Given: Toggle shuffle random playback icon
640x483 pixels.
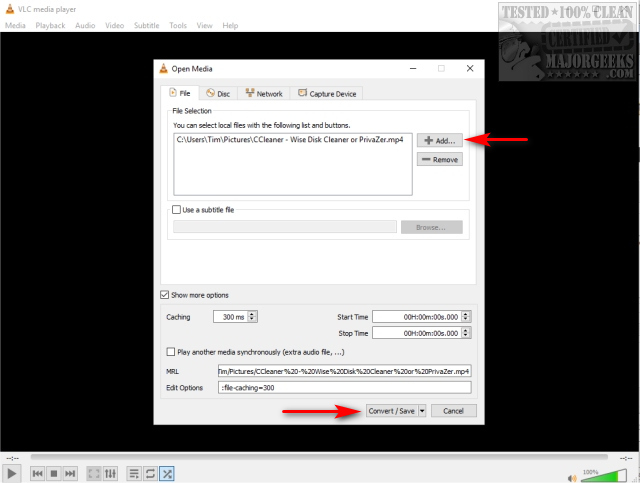Looking at the screenshot, I should pos(167,474).
